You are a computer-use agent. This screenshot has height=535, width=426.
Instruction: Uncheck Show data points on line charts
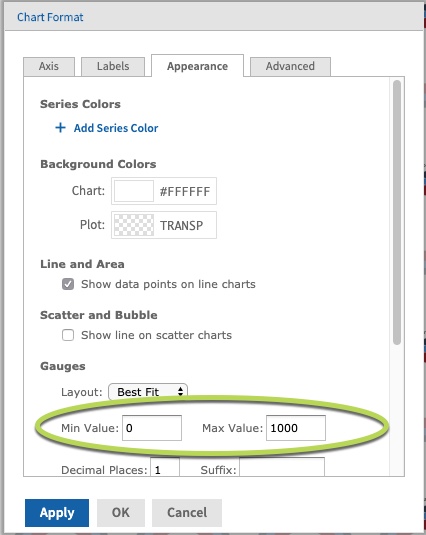point(68,284)
